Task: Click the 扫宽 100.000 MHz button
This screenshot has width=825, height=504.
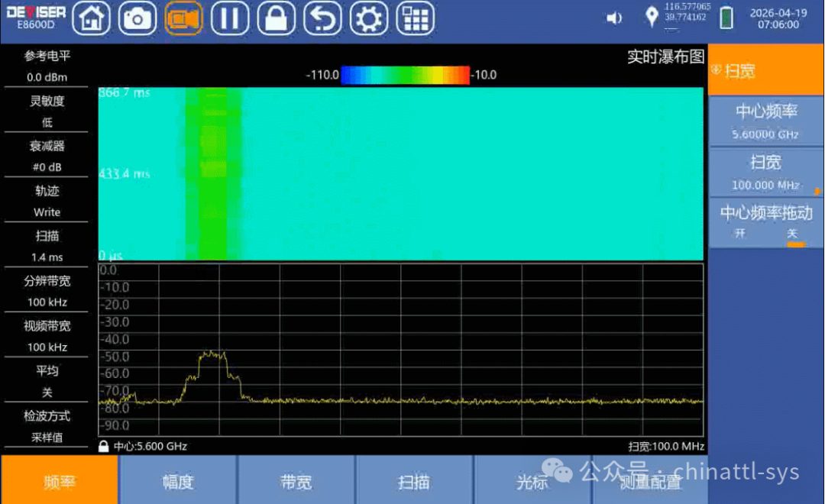Action: pyautogui.click(x=765, y=173)
